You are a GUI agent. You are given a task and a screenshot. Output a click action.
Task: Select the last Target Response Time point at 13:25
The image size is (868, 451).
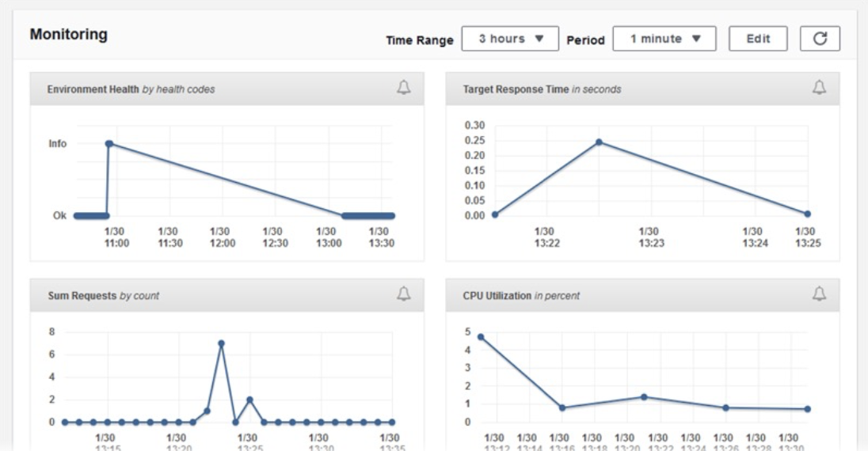coord(807,214)
